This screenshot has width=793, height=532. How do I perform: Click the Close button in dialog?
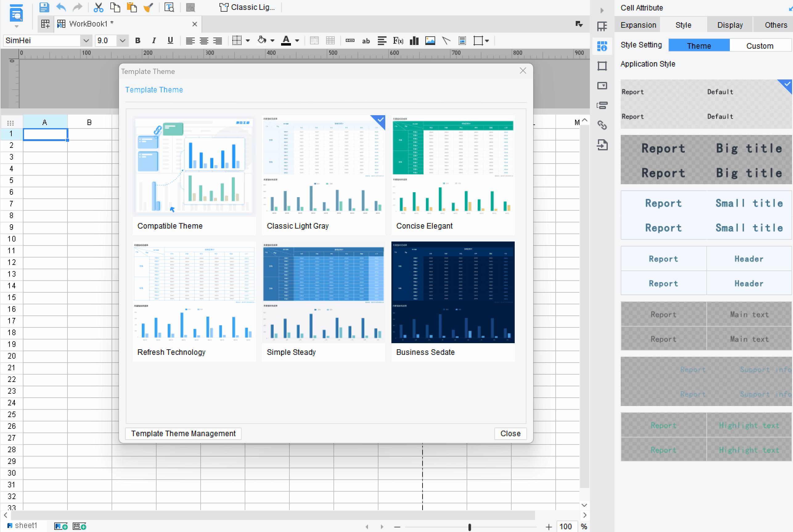point(510,433)
